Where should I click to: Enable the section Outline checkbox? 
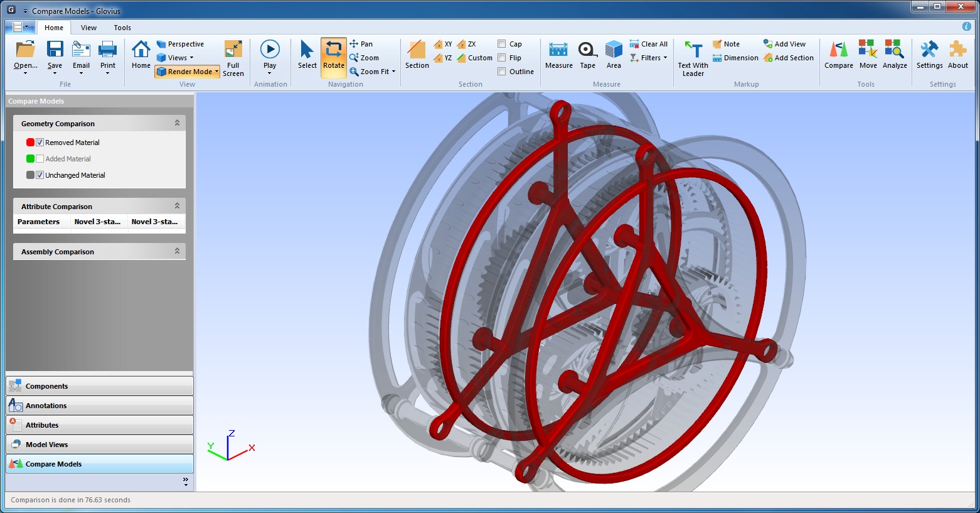pyautogui.click(x=502, y=72)
